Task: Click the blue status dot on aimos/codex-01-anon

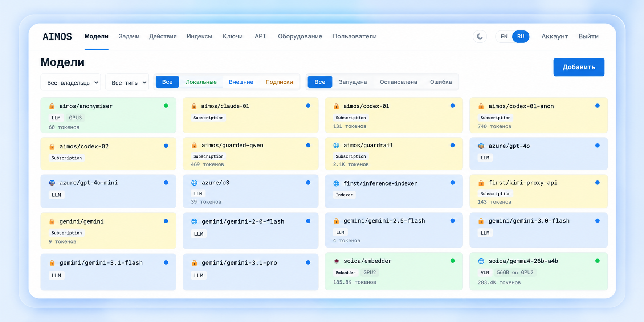Action: [597, 106]
